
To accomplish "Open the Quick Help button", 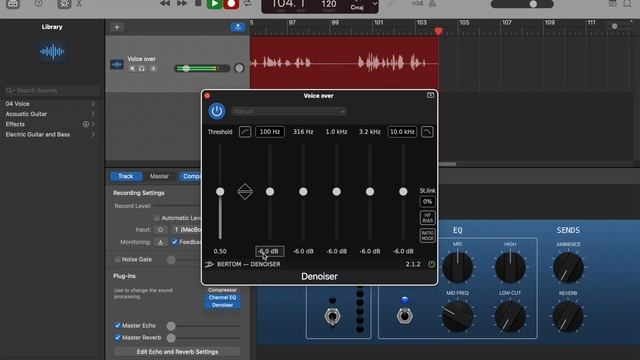I will coord(38,4).
